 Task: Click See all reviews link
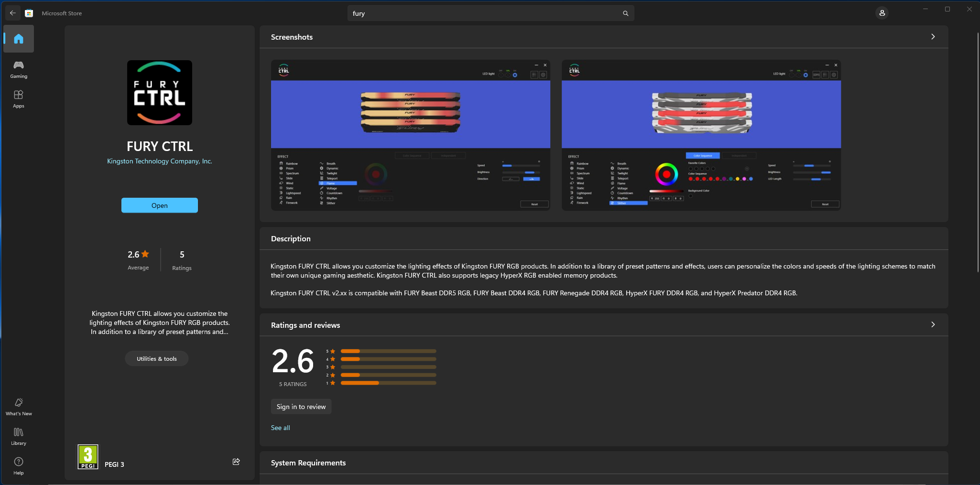coord(281,428)
